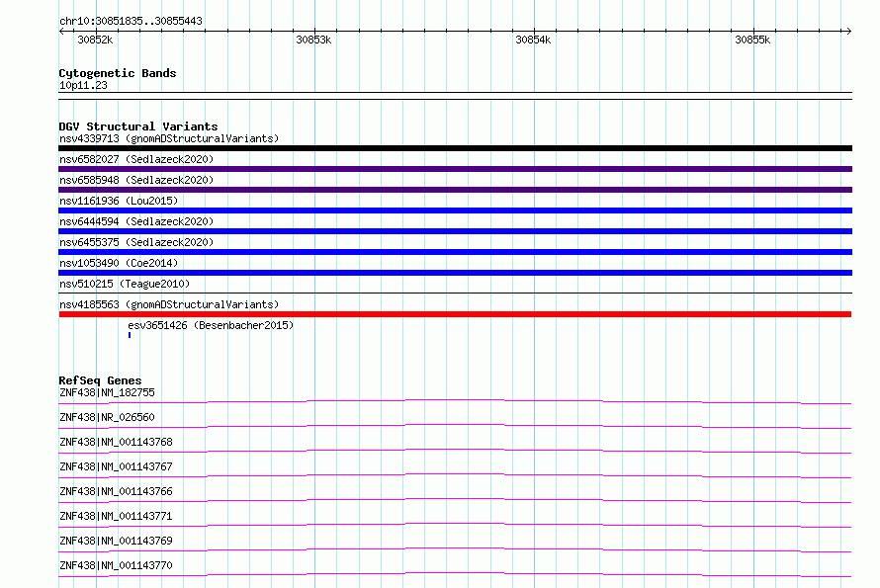The height and width of the screenshot is (588, 880).
Task: Click the blue bar under nsv1053490
Action: coord(455,273)
